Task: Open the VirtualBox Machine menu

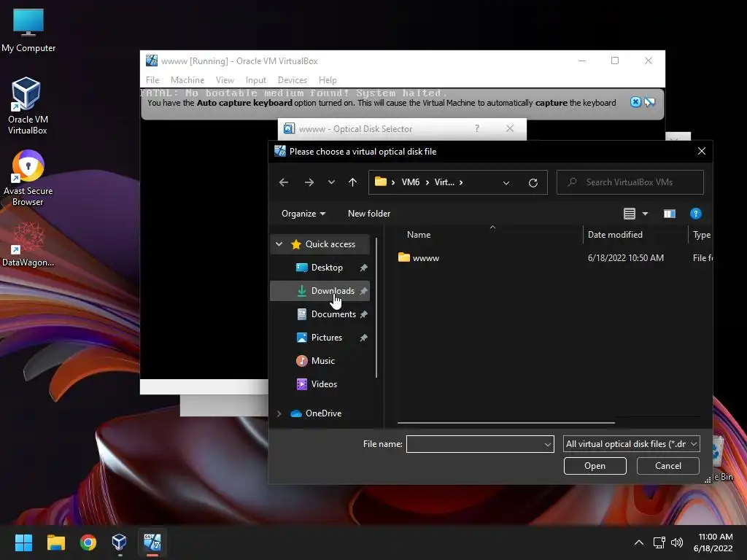Action: click(187, 80)
